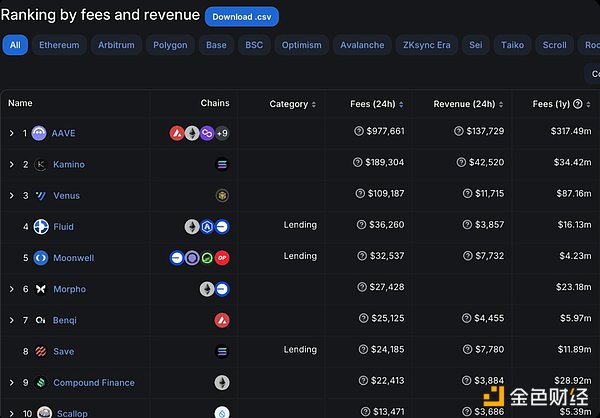
Task: Click the Fluid protocol logo icon
Action: point(40,227)
